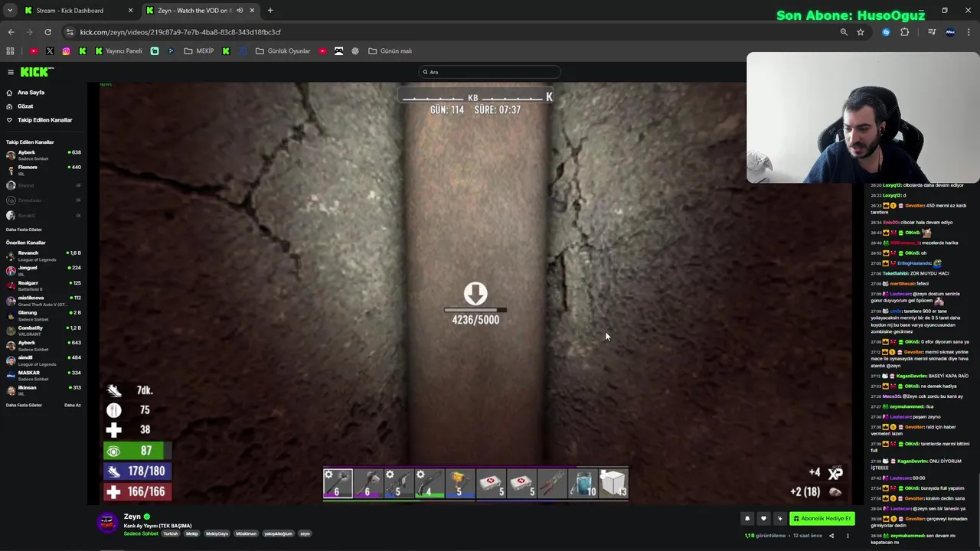Open the MEKİP bookmarks folder

[x=199, y=51]
